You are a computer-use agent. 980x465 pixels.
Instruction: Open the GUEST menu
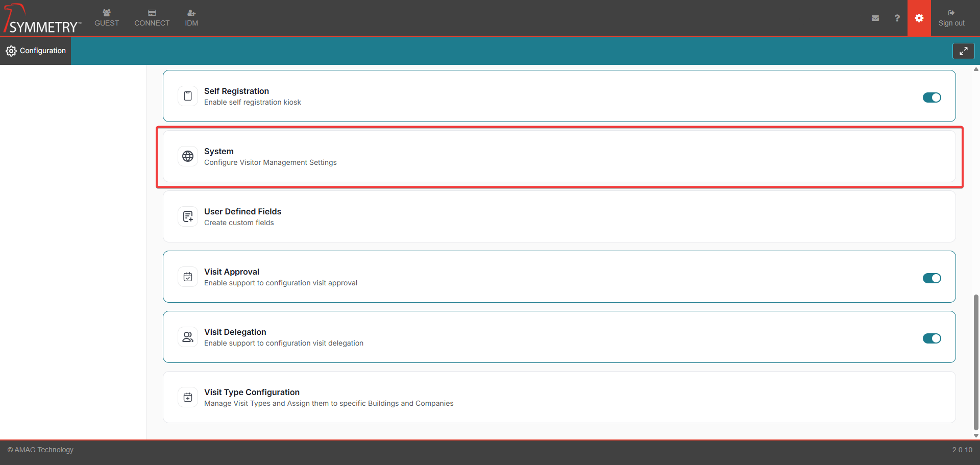tap(107, 18)
